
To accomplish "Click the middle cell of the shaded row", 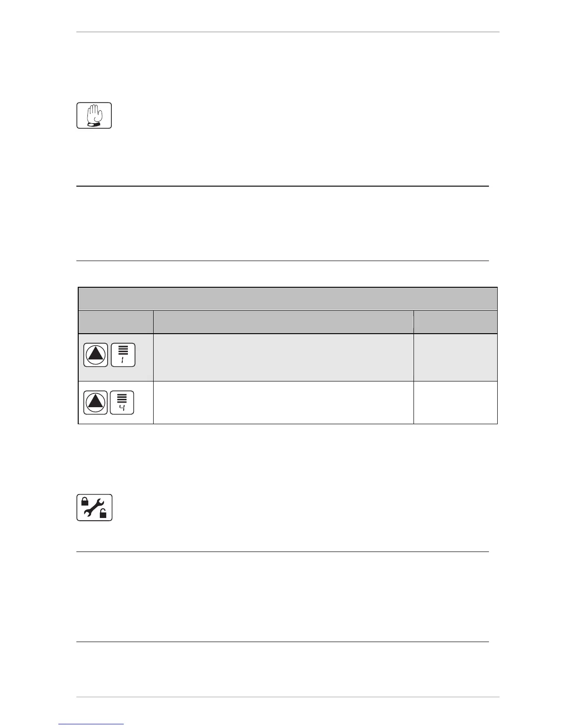I will click(283, 357).
